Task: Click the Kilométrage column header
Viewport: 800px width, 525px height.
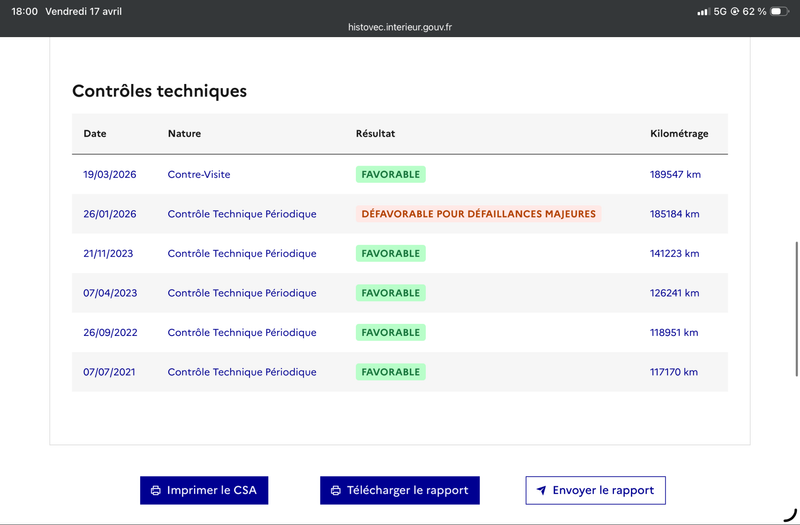Action: (679, 134)
